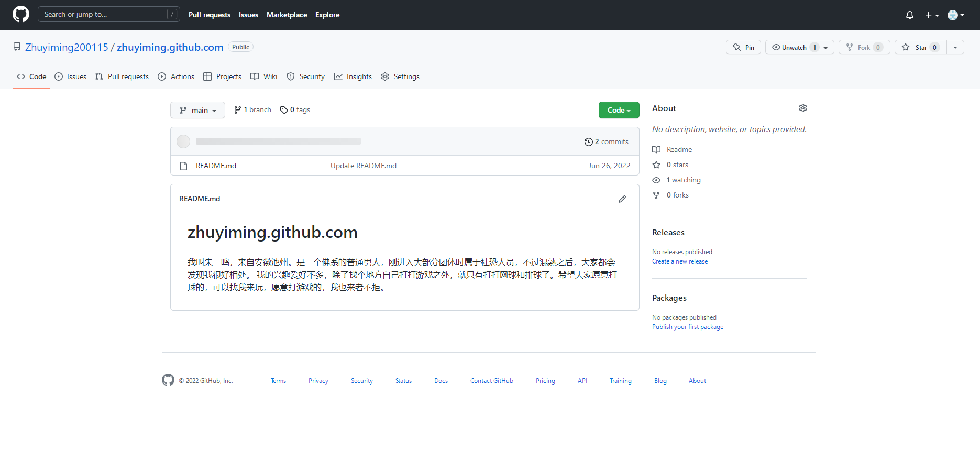
Task: Open the footer API link
Action: tap(582, 381)
